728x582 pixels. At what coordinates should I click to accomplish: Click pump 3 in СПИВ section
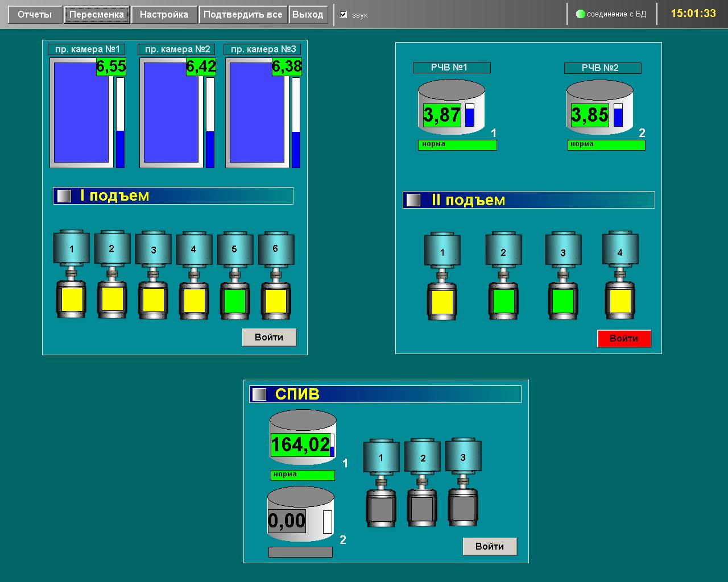click(463, 483)
